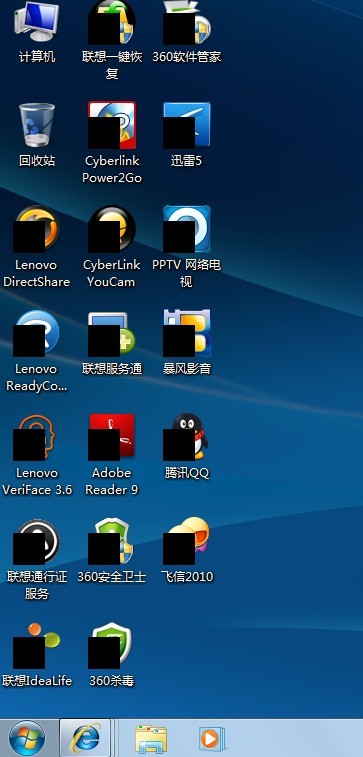Click the 360杀毒 antivirus icon
The image size is (363, 757).
coord(111,645)
